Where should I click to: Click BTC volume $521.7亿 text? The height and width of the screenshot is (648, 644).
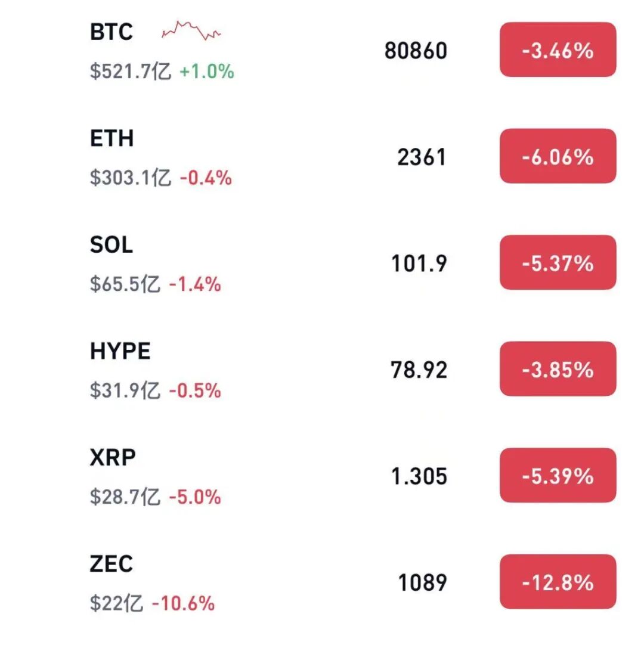pyautogui.click(x=130, y=71)
